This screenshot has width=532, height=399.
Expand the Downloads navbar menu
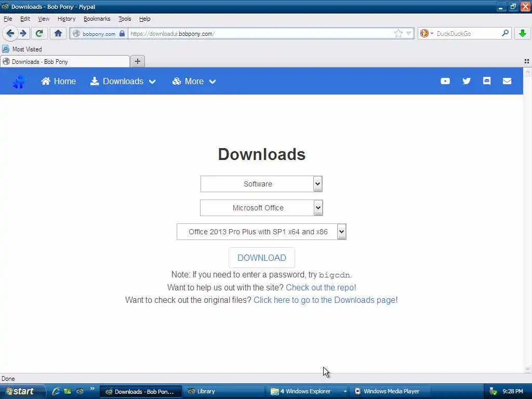(x=123, y=81)
